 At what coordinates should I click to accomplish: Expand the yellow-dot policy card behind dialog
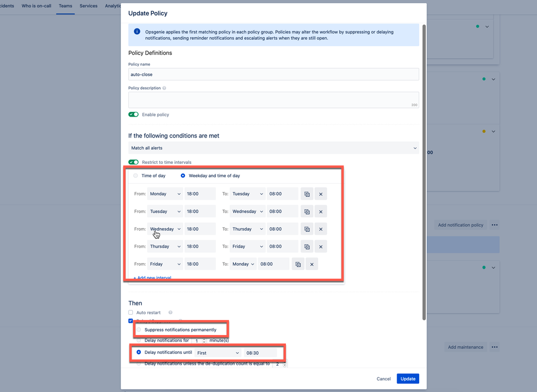coord(493,132)
